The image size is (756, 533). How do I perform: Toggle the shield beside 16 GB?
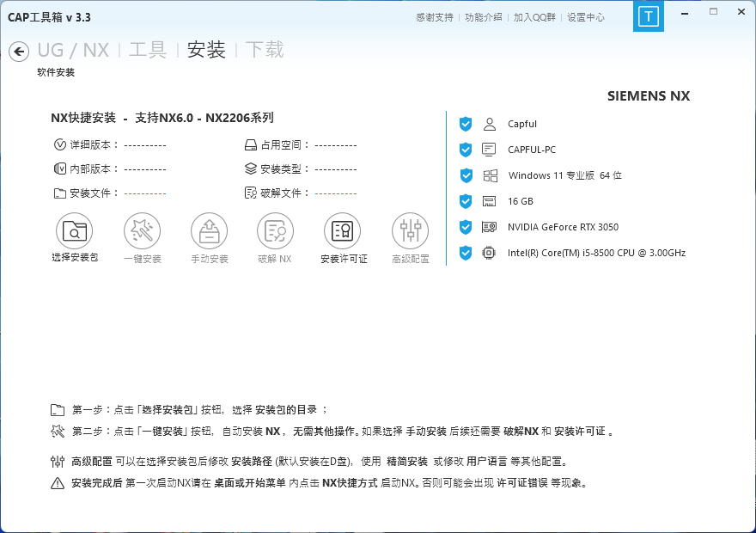click(x=465, y=201)
